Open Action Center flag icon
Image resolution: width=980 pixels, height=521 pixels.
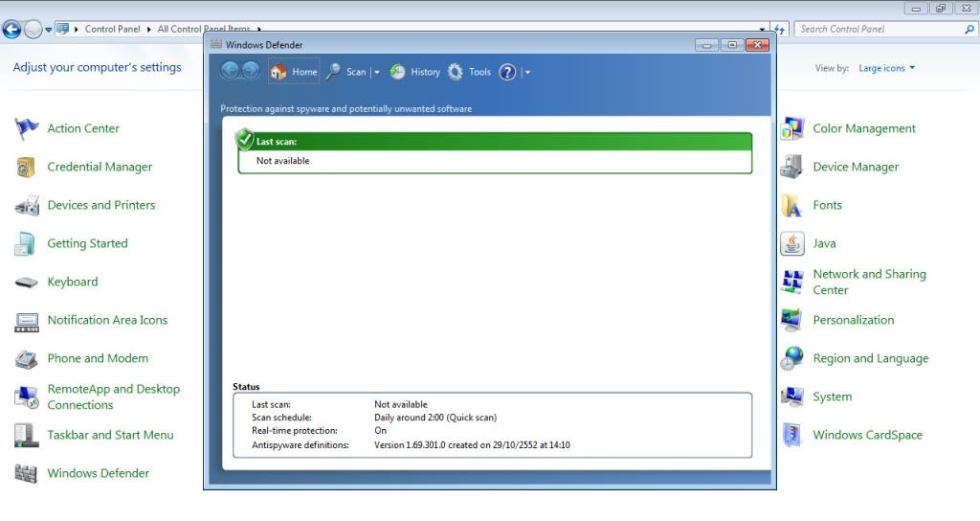coord(26,128)
